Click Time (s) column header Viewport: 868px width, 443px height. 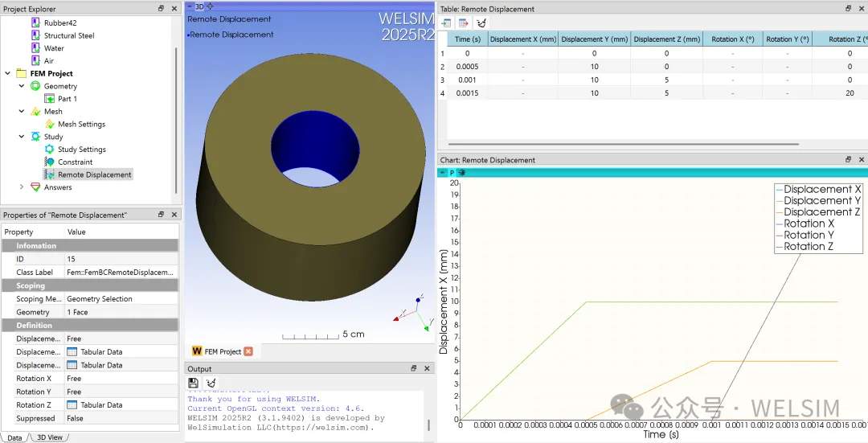click(467, 39)
